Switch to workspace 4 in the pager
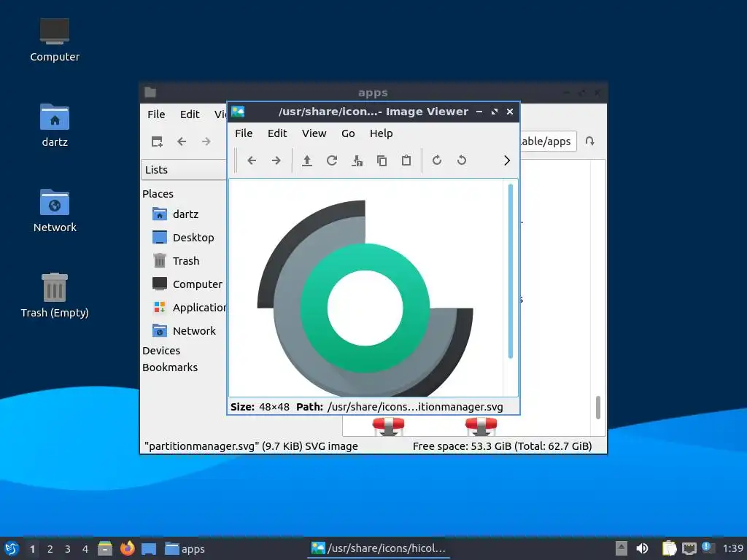The width and height of the screenshot is (747, 560). pyautogui.click(x=85, y=549)
